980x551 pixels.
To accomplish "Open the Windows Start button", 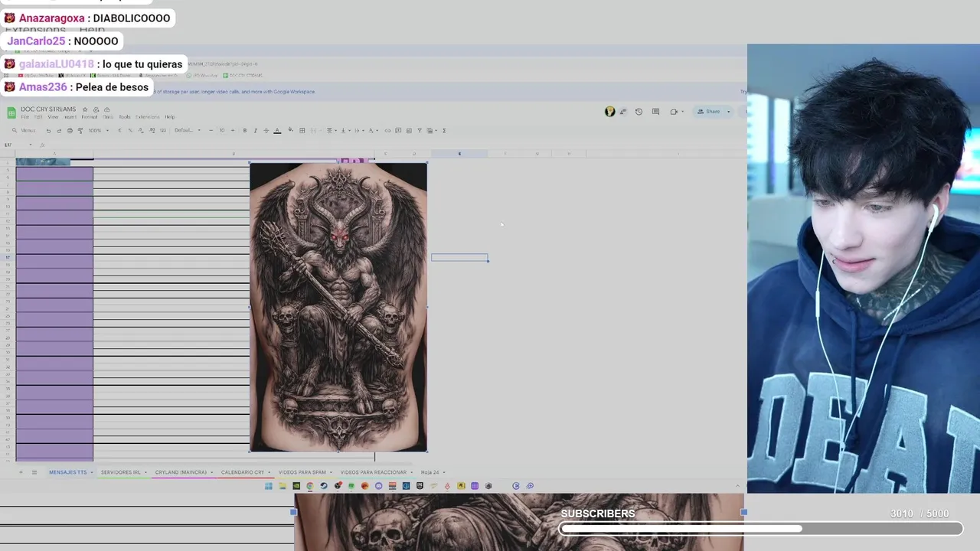I will [269, 486].
